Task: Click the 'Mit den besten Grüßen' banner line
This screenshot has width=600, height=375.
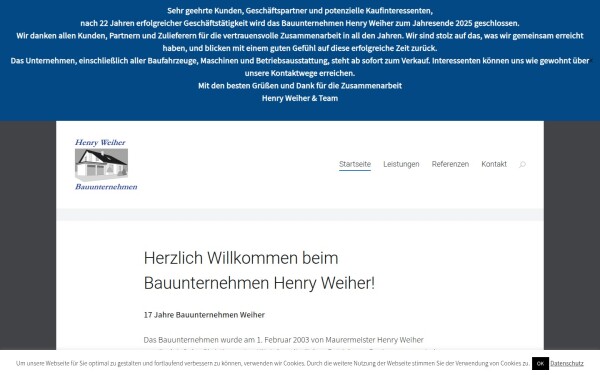Action: coord(300,86)
